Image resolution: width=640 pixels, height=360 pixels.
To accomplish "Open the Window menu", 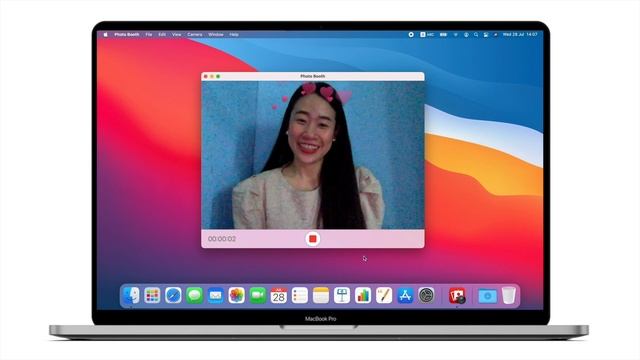I will [216, 35].
